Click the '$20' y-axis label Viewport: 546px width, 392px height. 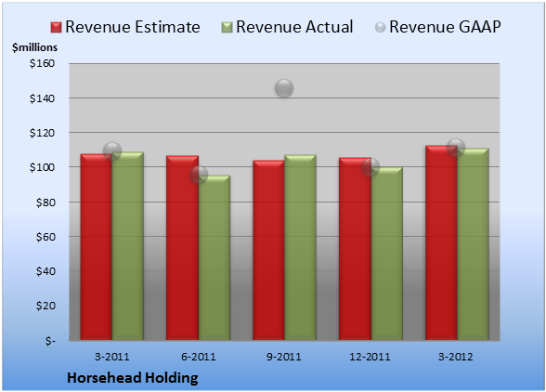pyautogui.click(x=45, y=306)
